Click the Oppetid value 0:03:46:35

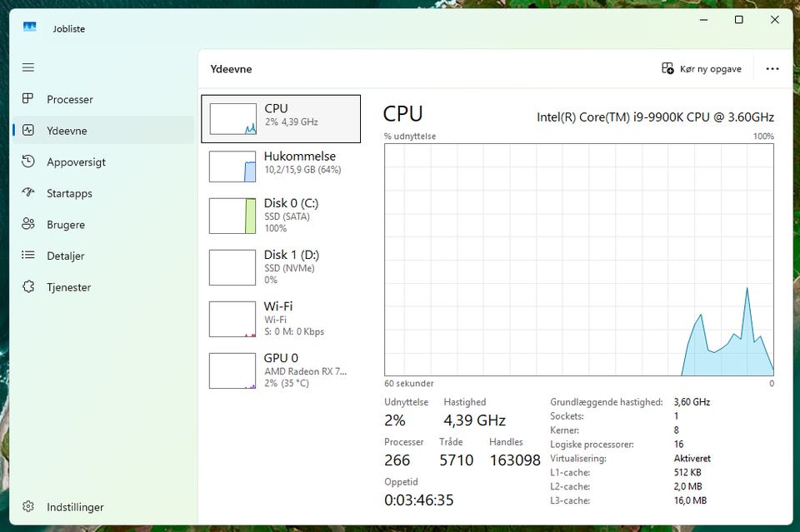419,500
